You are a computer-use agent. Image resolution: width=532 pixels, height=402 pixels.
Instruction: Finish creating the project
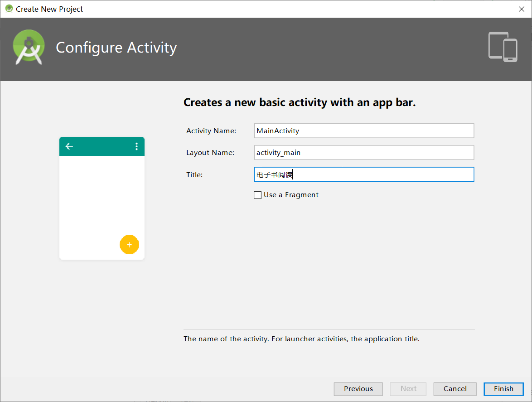[x=503, y=389]
